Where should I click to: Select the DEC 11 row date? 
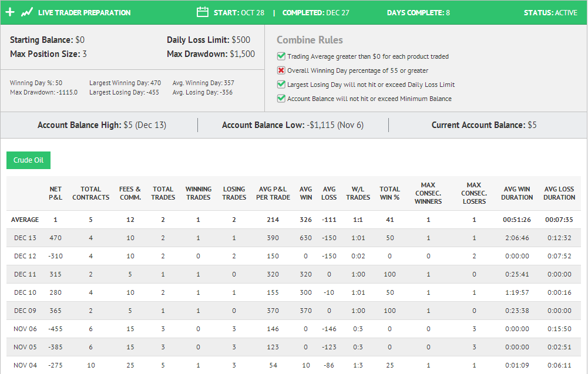click(25, 274)
